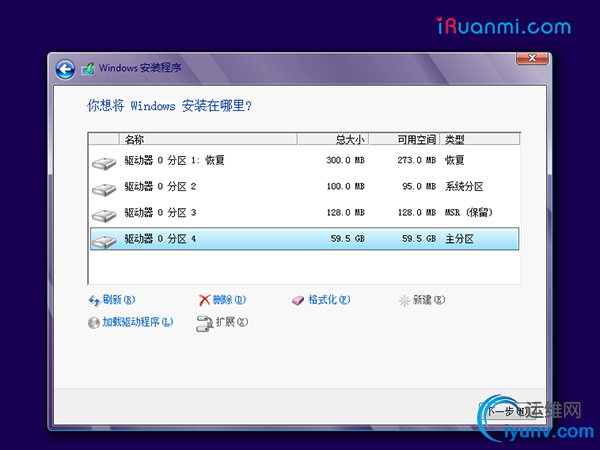Click the 95.0 MB free space cell
Image resolution: width=600 pixels, height=450 pixels.
pos(419,186)
